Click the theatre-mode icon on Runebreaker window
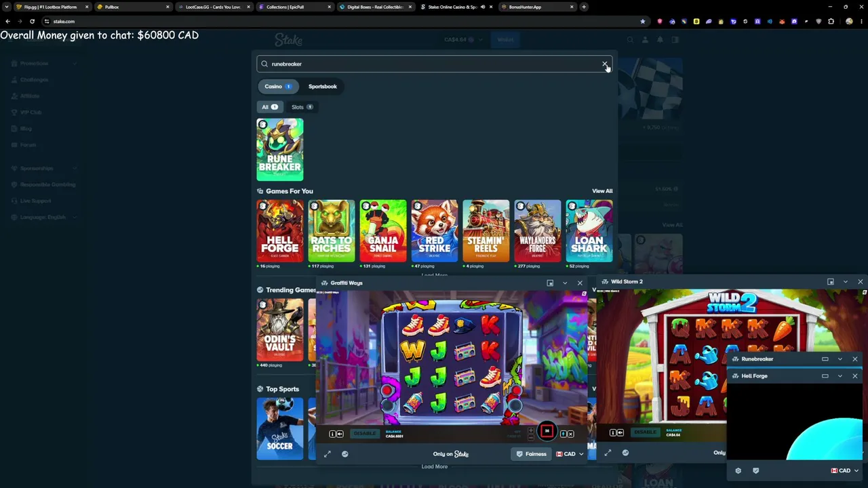The width and height of the screenshot is (868, 488). click(825, 359)
